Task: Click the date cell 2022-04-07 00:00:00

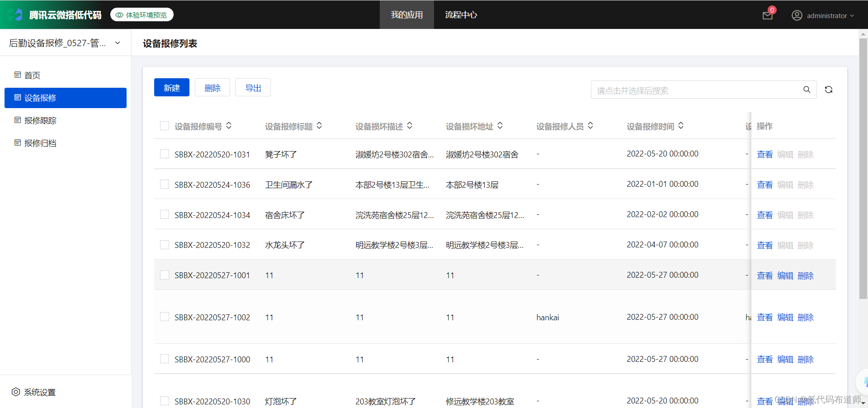Action: 662,245
